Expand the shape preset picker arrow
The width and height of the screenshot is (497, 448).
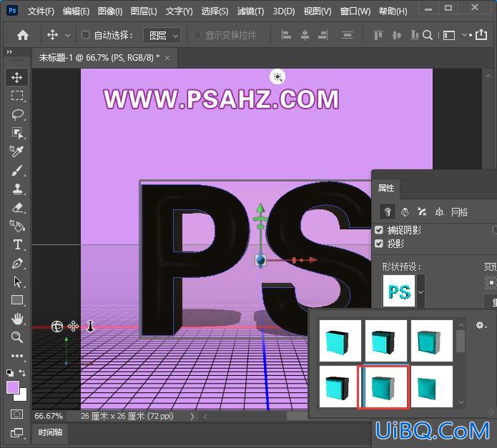[421, 292]
